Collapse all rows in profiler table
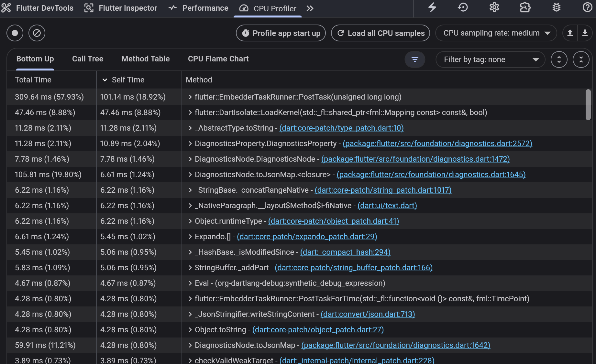 (x=581, y=59)
